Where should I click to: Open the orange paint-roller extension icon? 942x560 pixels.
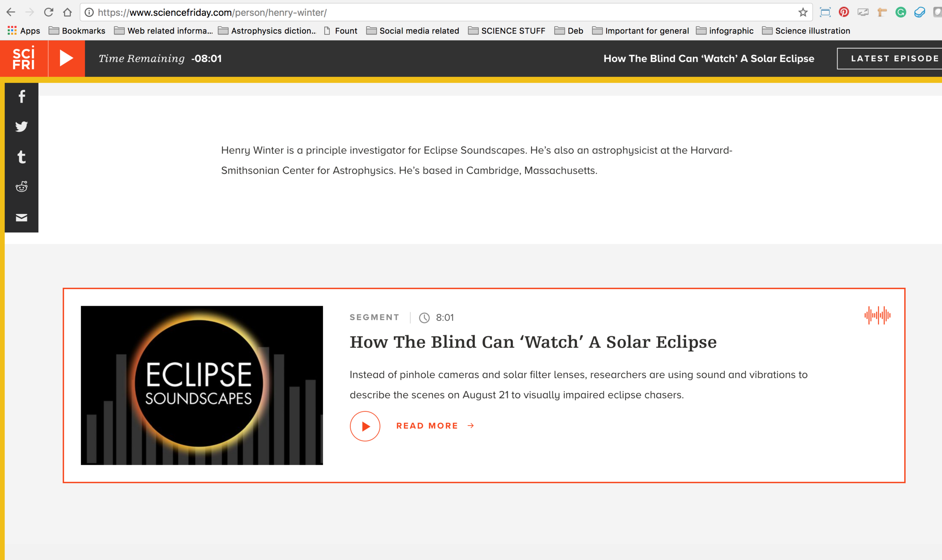click(882, 12)
